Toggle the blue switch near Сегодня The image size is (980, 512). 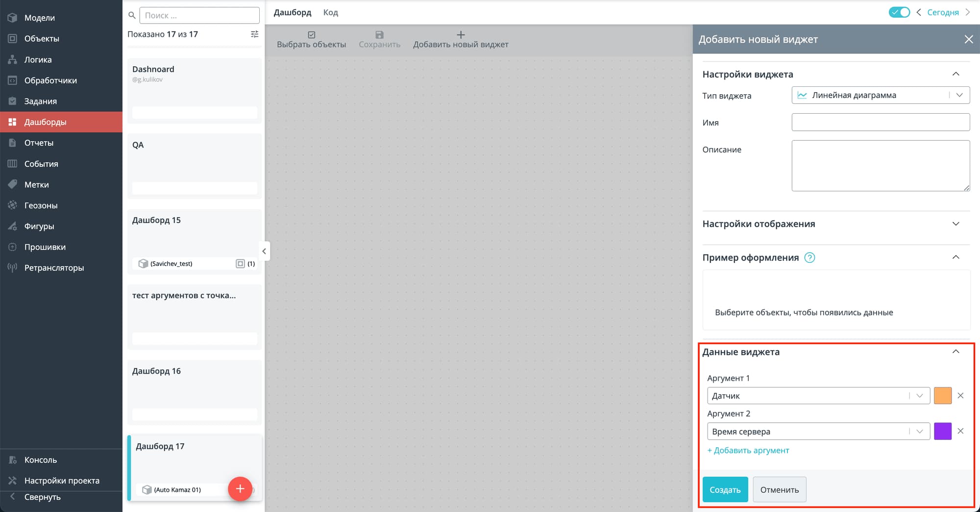[x=899, y=12]
